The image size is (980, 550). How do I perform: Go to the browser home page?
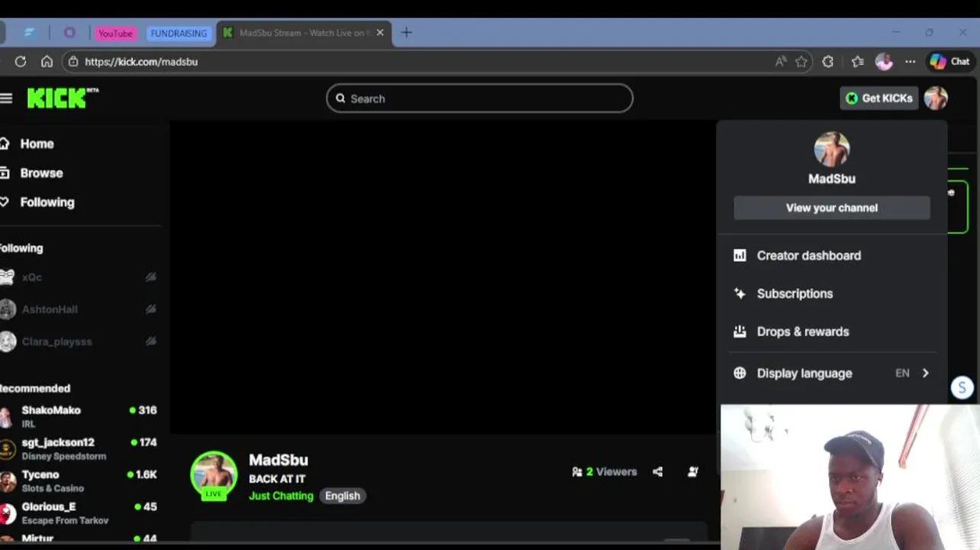[x=47, y=62]
